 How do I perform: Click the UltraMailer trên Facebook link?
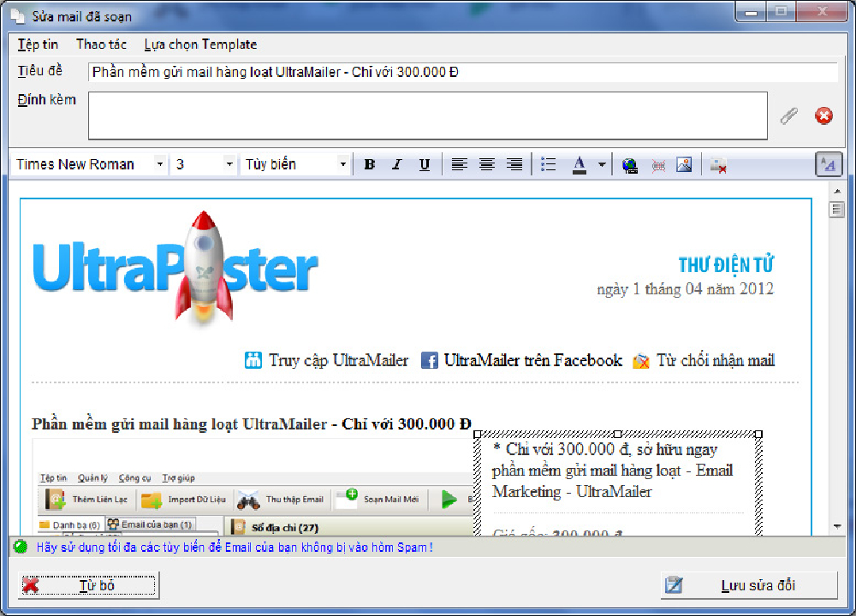[532, 361]
